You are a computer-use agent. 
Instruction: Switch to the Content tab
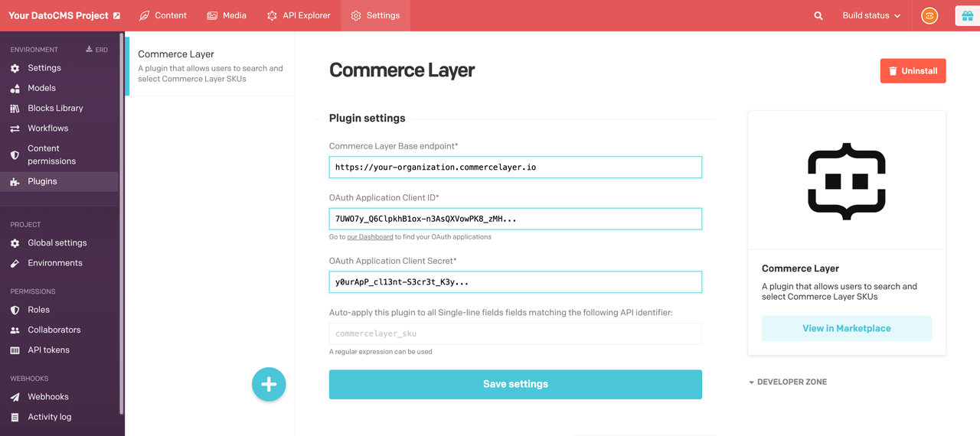tap(163, 15)
